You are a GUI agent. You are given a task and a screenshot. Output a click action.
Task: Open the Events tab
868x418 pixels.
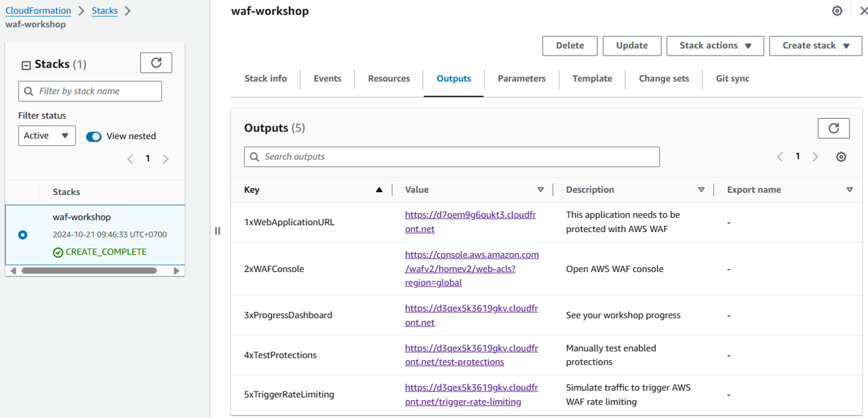point(327,79)
